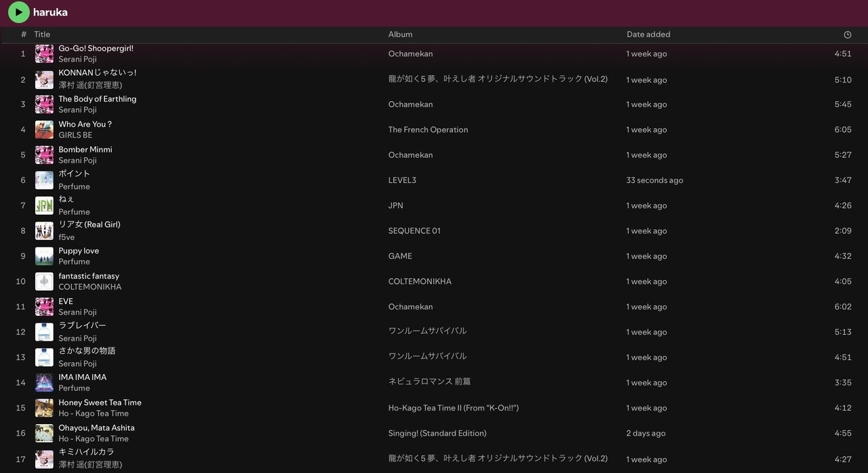This screenshot has height=473, width=868.
Task: Sort by the Date added column header
Action: (x=648, y=35)
